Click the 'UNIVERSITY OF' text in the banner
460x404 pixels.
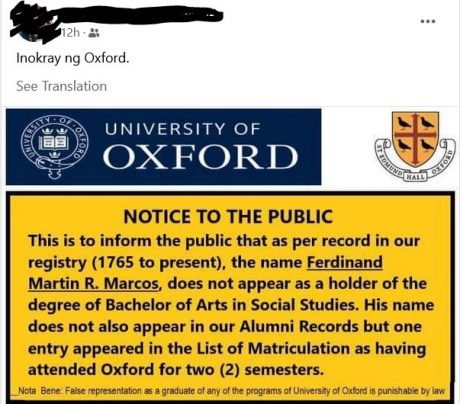[x=183, y=129]
